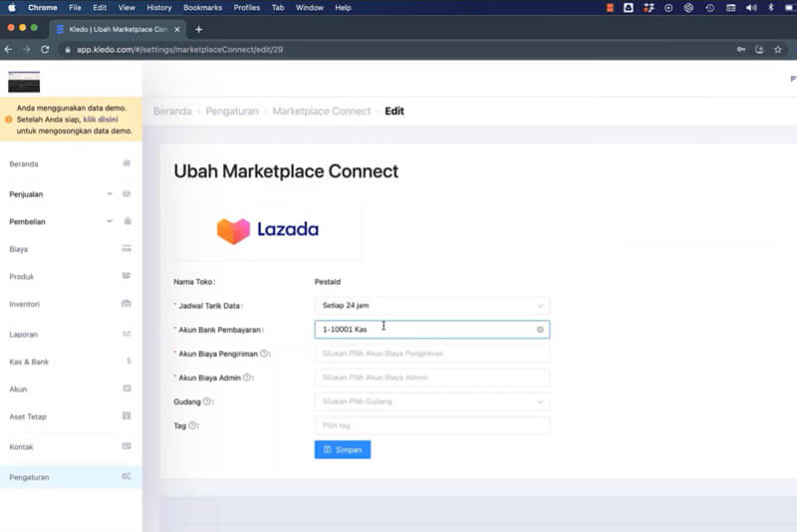Expand the Pembelian menu chevron
This screenshot has height=532, width=797.
(x=110, y=221)
